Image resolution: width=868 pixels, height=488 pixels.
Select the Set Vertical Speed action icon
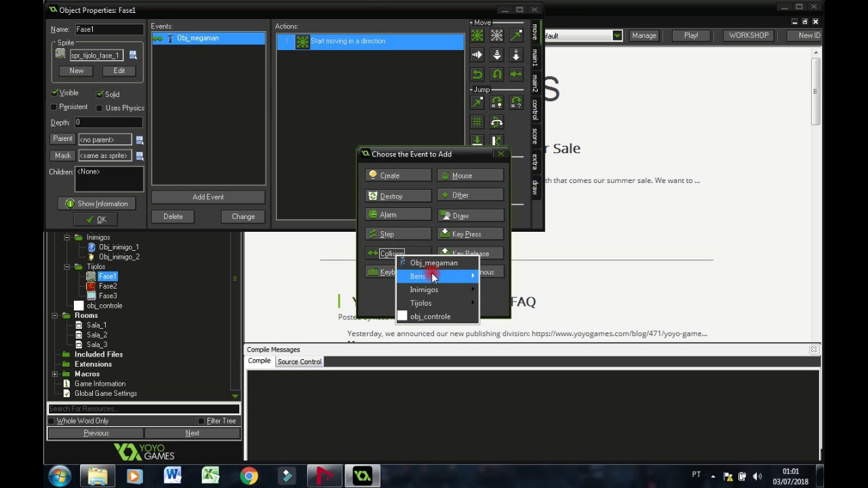click(497, 55)
